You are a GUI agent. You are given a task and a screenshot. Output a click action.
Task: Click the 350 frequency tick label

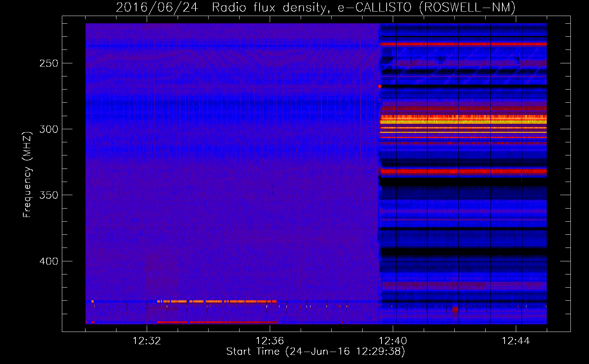coord(49,195)
